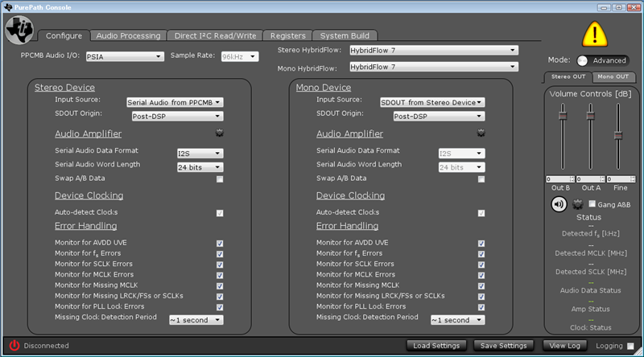Viewport: 644px width, 357px height.
Task: Uncheck Mono Monitor for PLL Lock Errors
Action: click(x=481, y=307)
